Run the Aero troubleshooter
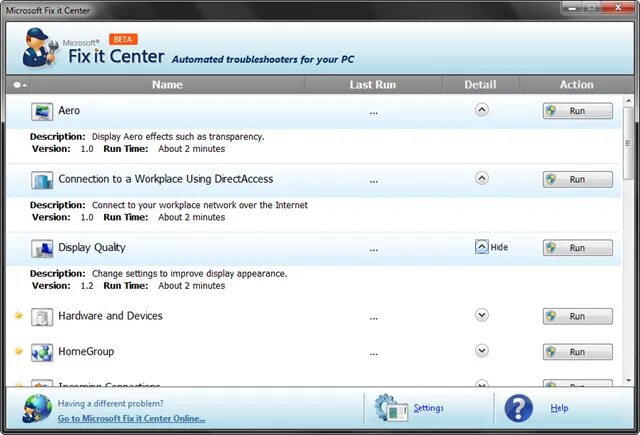Viewport: 640px width, 435px height. [x=578, y=111]
